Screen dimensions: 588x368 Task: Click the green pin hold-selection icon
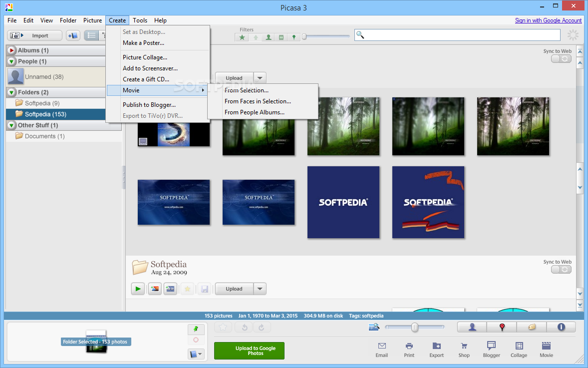(196, 329)
